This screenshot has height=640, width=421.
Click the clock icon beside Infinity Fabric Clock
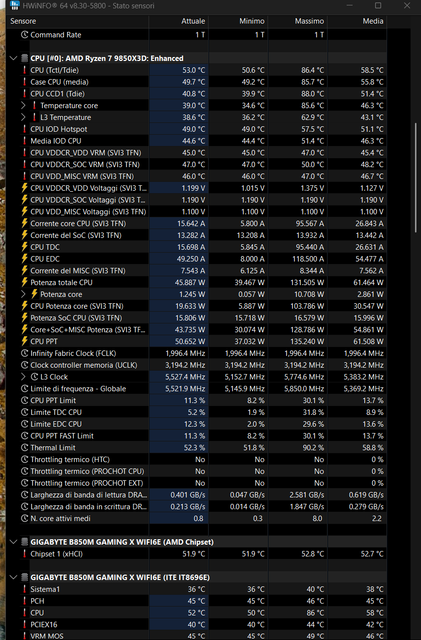pyautogui.click(x=25, y=353)
